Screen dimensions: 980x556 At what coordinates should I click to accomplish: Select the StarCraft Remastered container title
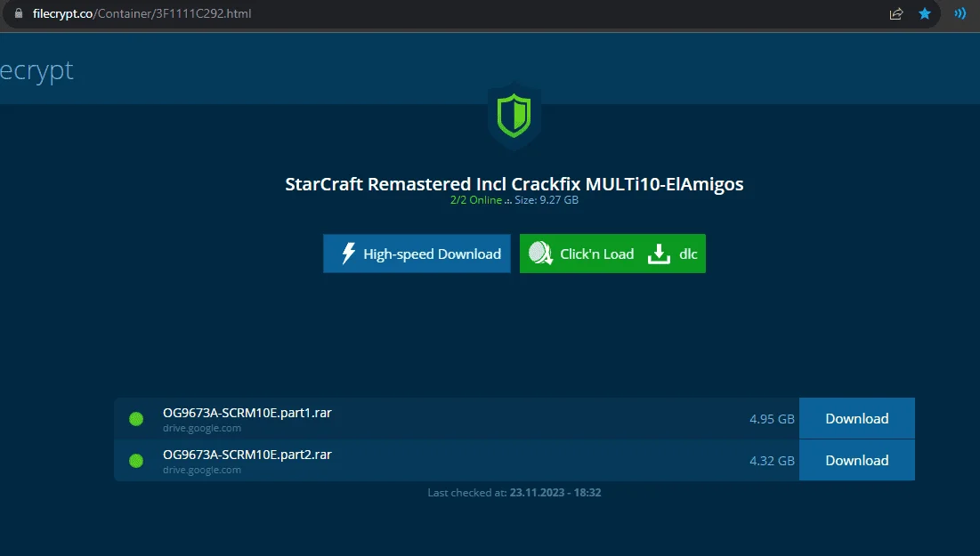coord(514,184)
